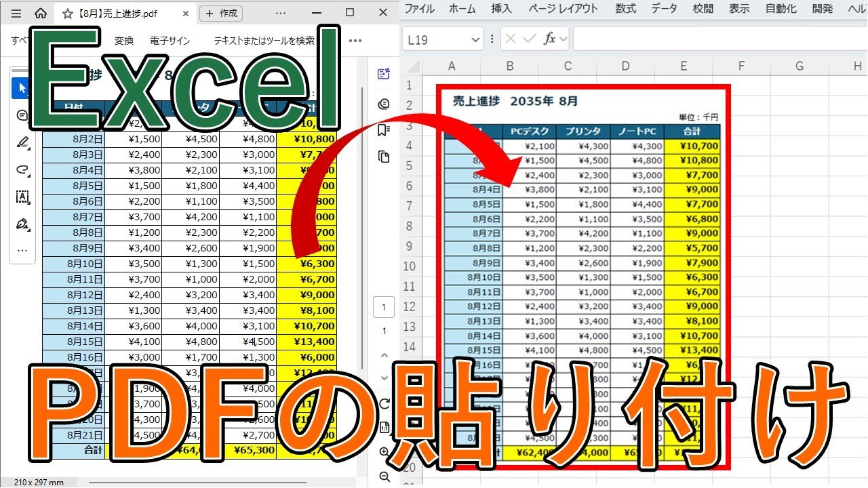Screen dimensions: 868x488
Task: Select Excel row 7 header
Action: (409, 206)
